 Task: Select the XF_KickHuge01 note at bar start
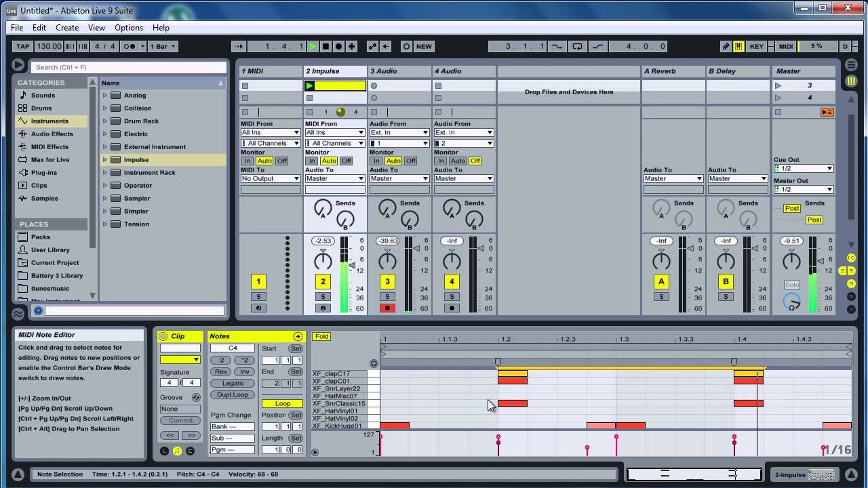point(395,426)
